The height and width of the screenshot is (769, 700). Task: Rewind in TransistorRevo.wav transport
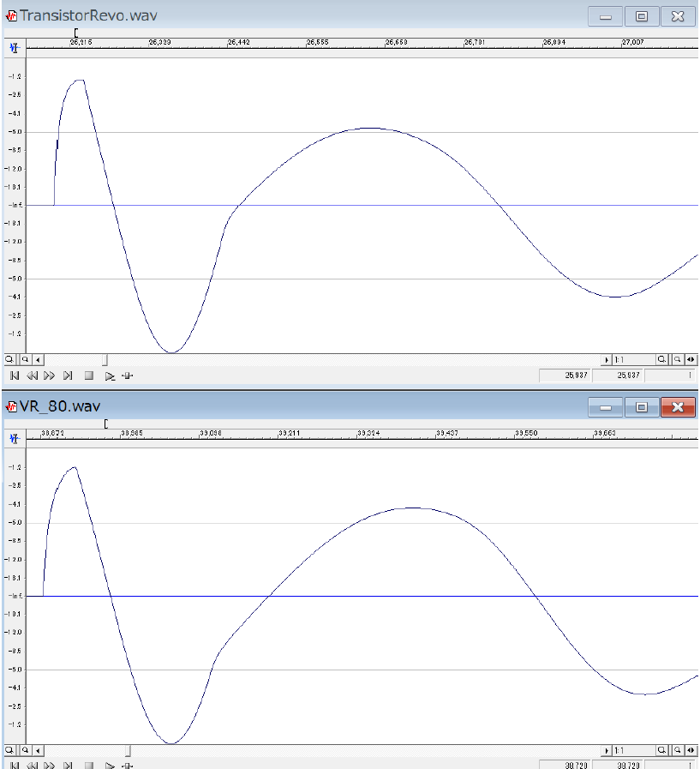pyautogui.click(x=32, y=375)
